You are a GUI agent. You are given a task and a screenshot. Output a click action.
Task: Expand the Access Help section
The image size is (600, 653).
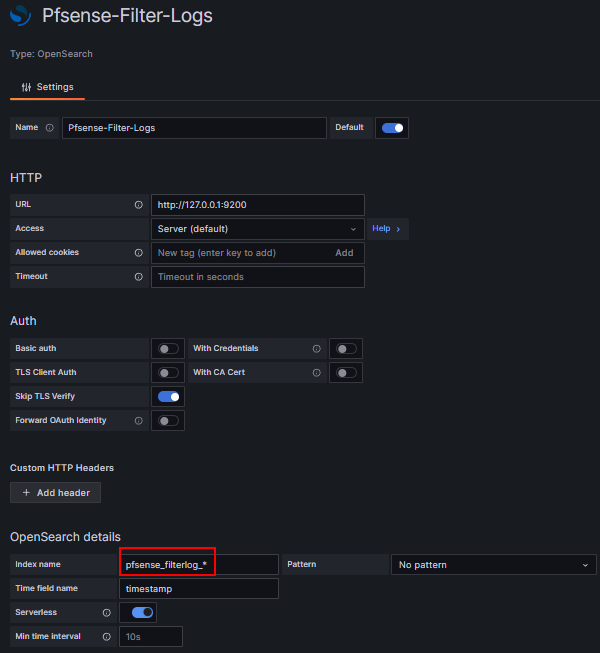coord(387,229)
